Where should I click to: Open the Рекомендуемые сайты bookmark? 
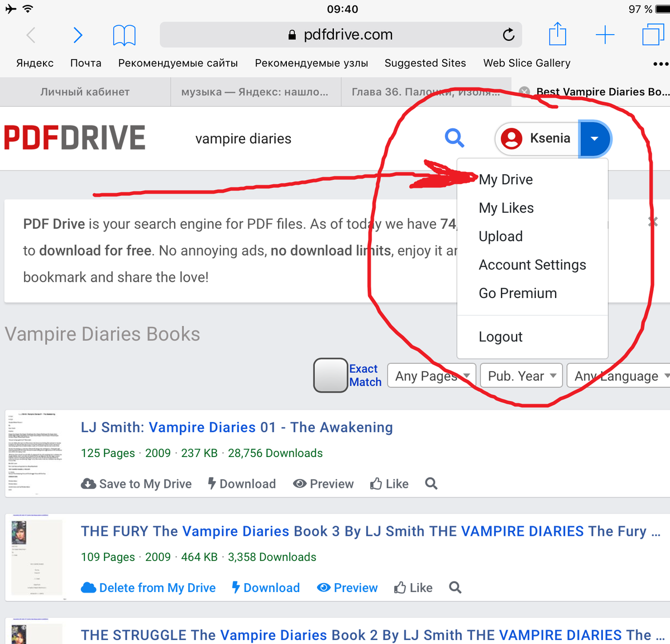click(178, 63)
